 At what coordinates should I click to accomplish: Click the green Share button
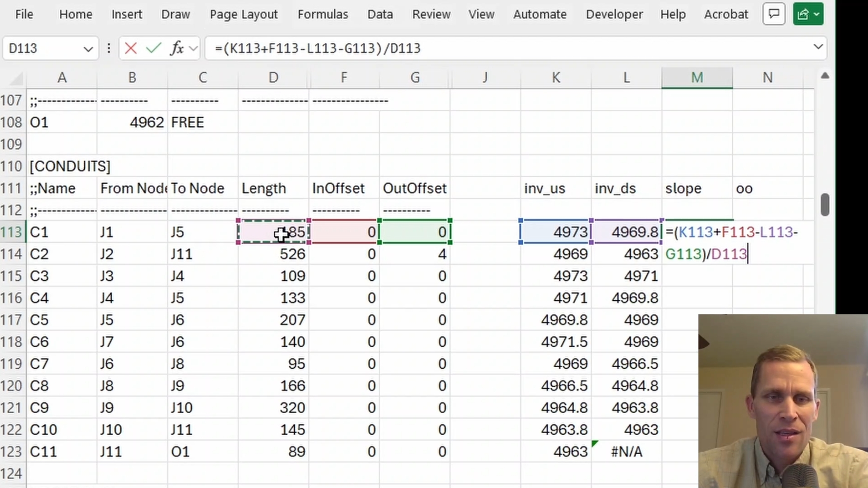click(x=808, y=14)
